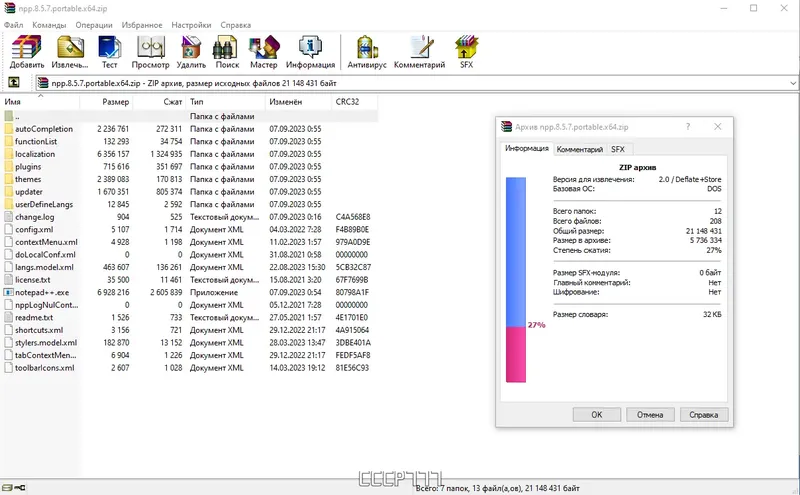
Task: Sort by the Сжат column header
Action: tap(159, 102)
